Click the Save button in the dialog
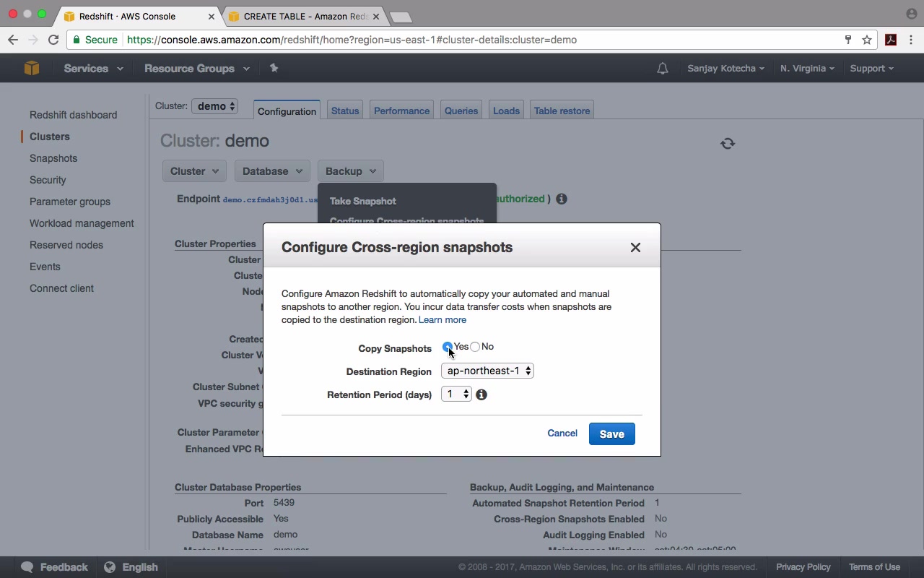The image size is (924, 578). click(x=611, y=433)
